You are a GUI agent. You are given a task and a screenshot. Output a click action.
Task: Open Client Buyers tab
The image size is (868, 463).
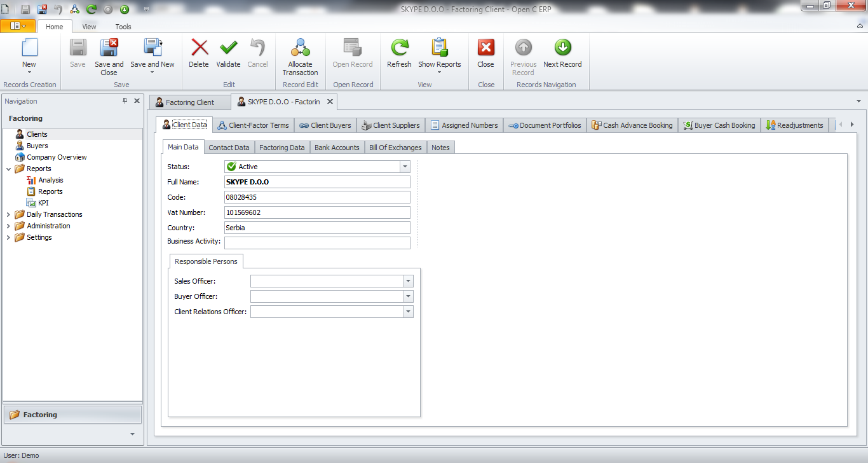(325, 125)
